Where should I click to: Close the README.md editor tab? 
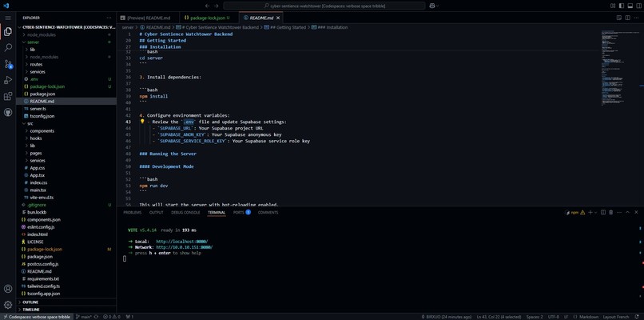278,18
